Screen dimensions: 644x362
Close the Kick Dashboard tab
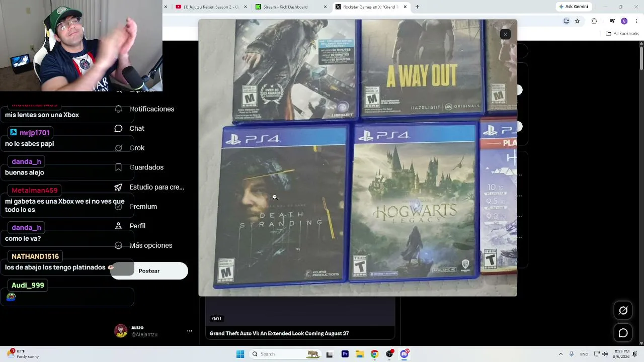325,7
